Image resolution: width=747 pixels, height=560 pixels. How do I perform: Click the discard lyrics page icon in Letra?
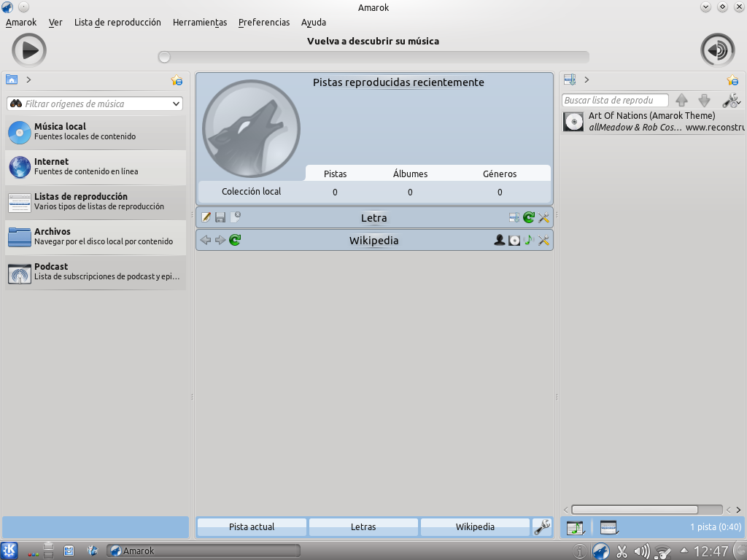pos(236,217)
